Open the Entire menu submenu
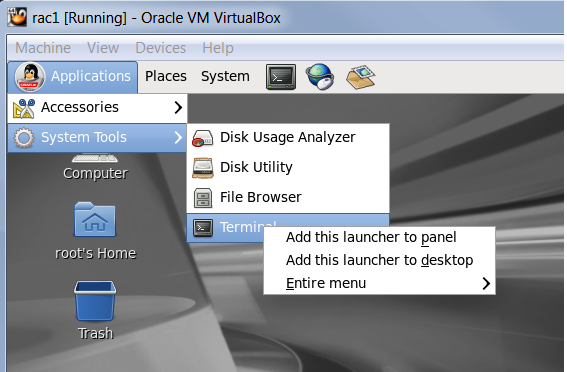The image size is (567, 372). tap(379, 283)
